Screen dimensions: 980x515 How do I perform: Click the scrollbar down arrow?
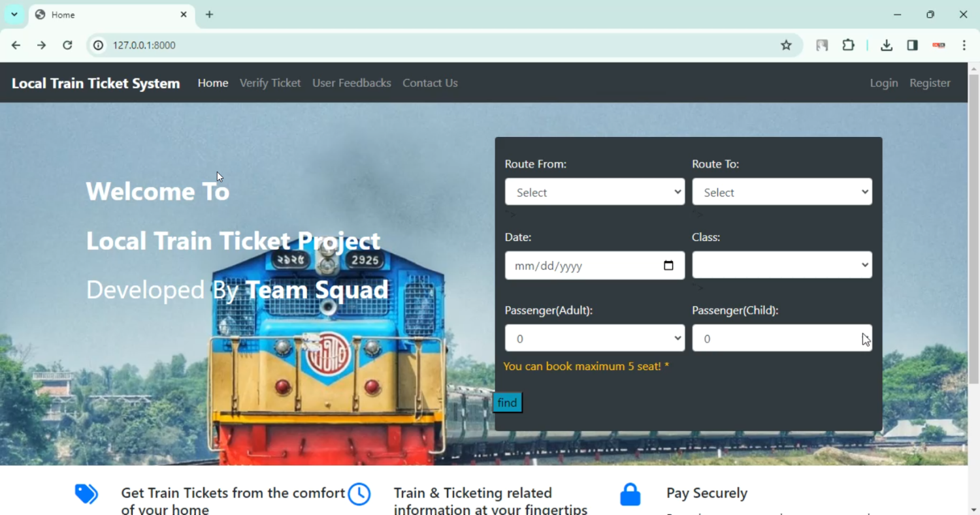click(973, 509)
